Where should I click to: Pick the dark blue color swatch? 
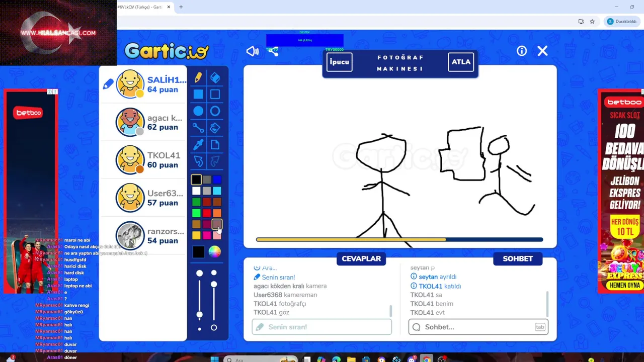coord(217,179)
